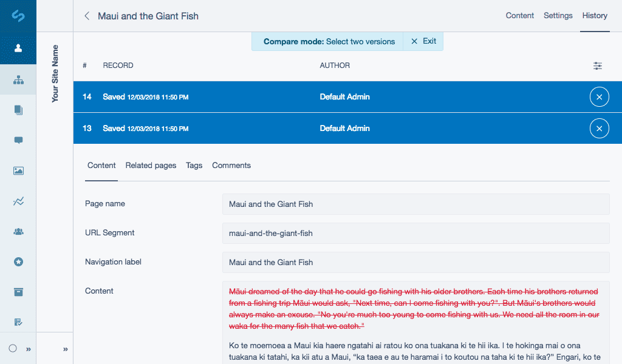Open the people group Security icon
Screen dimensions: 622x364
pyautogui.click(x=18, y=231)
